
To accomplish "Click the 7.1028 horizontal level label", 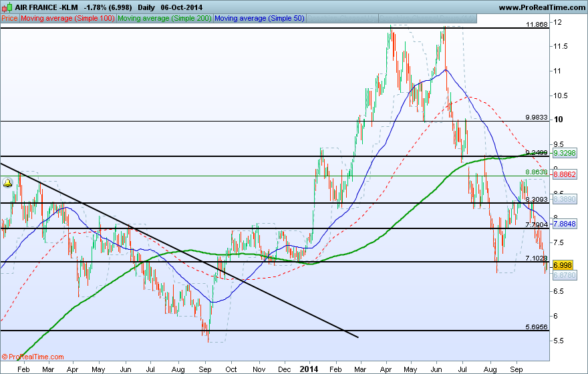I will coord(537,258).
